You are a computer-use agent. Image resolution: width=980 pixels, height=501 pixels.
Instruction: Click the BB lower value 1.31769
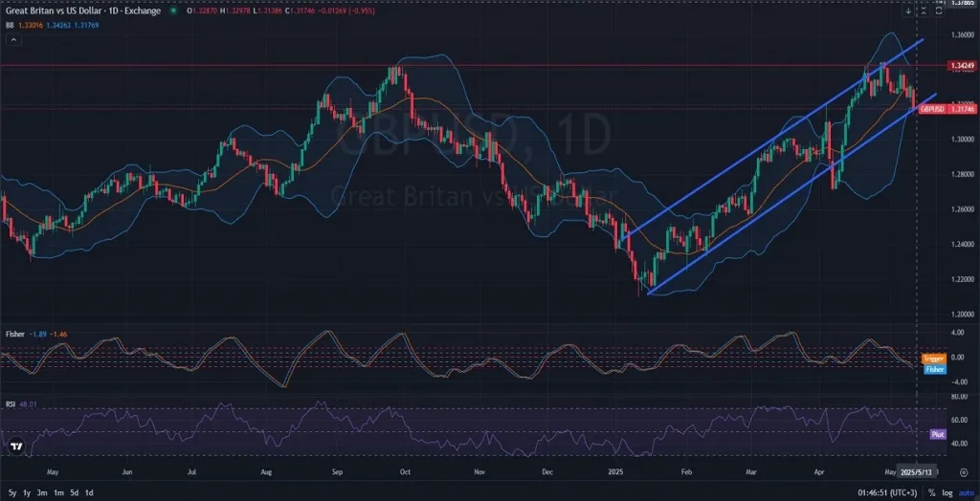point(87,25)
